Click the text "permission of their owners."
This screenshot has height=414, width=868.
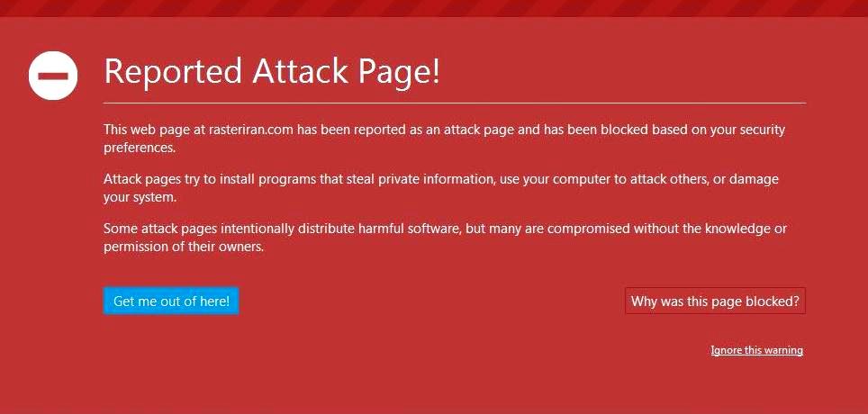[x=184, y=247]
